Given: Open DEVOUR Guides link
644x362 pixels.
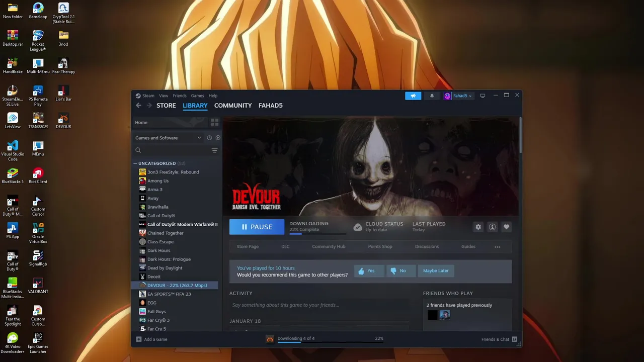Looking at the screenshot, I should [x=468, y=246].
